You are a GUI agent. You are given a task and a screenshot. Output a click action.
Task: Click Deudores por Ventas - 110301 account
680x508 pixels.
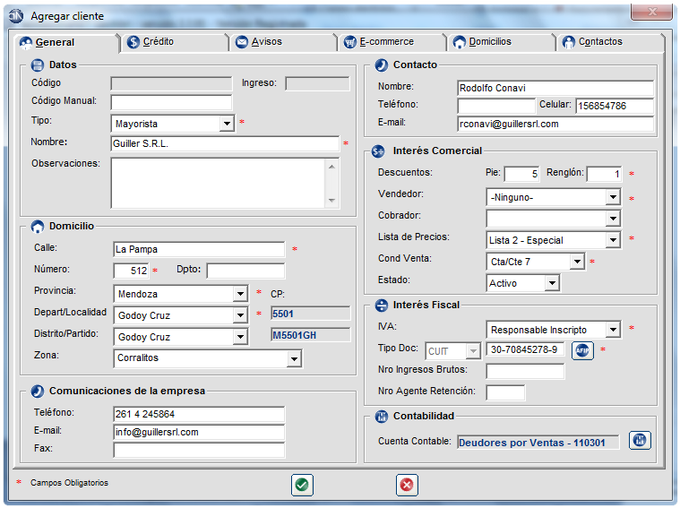pos(538,442)
